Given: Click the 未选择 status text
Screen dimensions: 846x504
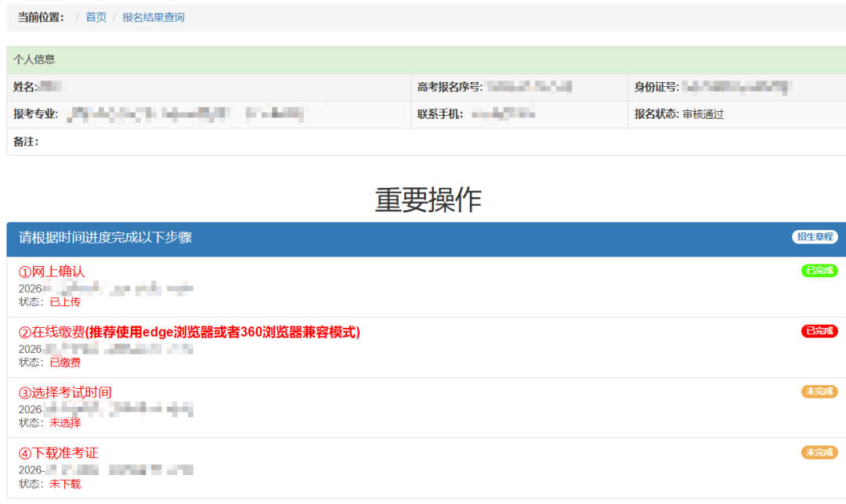Looking at the screenshot, I should coord(65,423).
